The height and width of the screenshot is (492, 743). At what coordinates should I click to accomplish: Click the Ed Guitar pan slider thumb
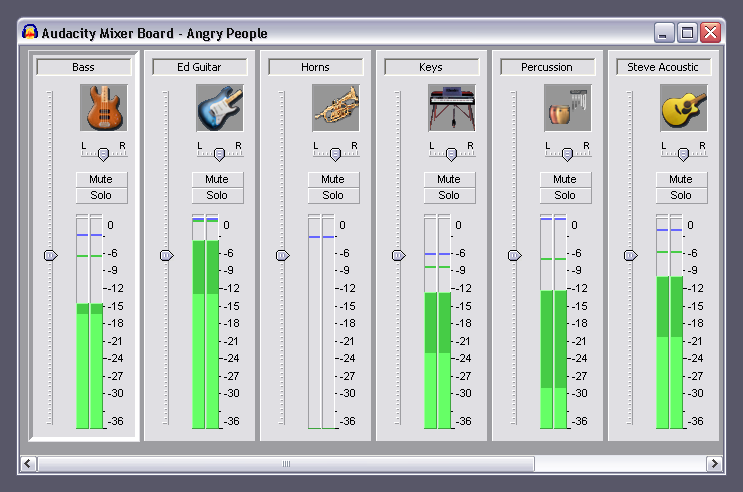pyautogui.click(x=219, y=154)
